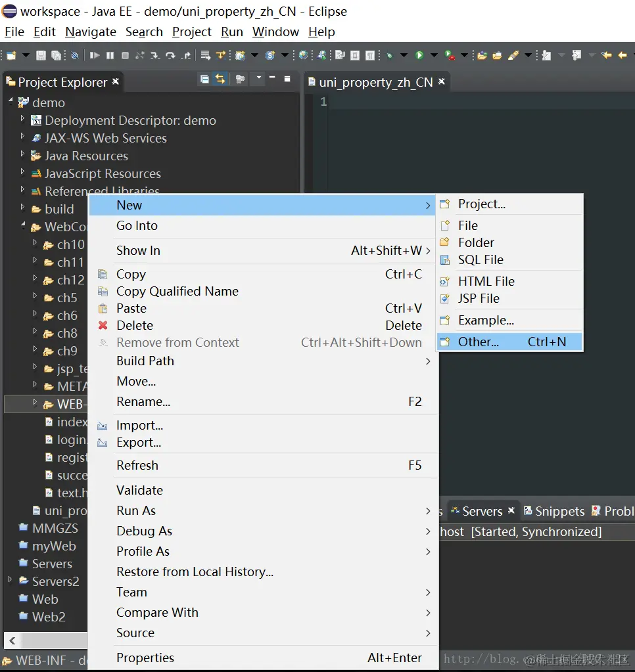Choose Folder in New submenu
The height and width of the screenshot is (672, 635).
(x=509, y=242)
